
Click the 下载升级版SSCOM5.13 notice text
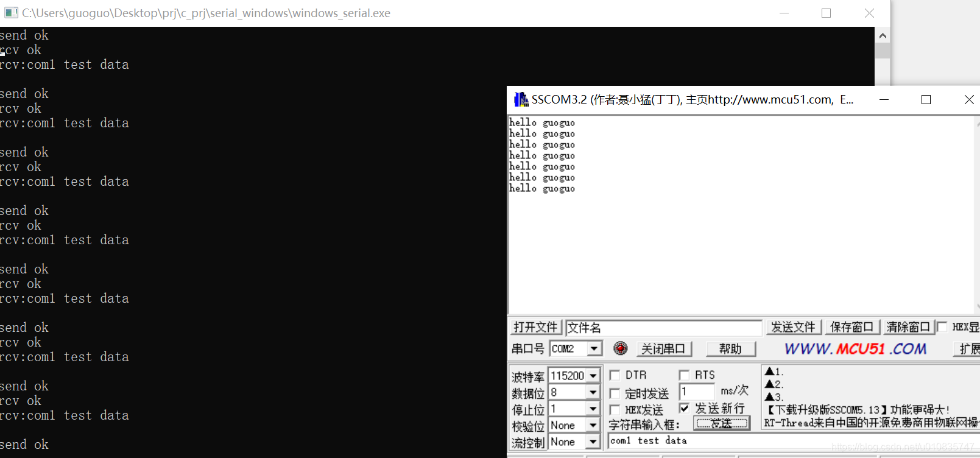[857, 410]
